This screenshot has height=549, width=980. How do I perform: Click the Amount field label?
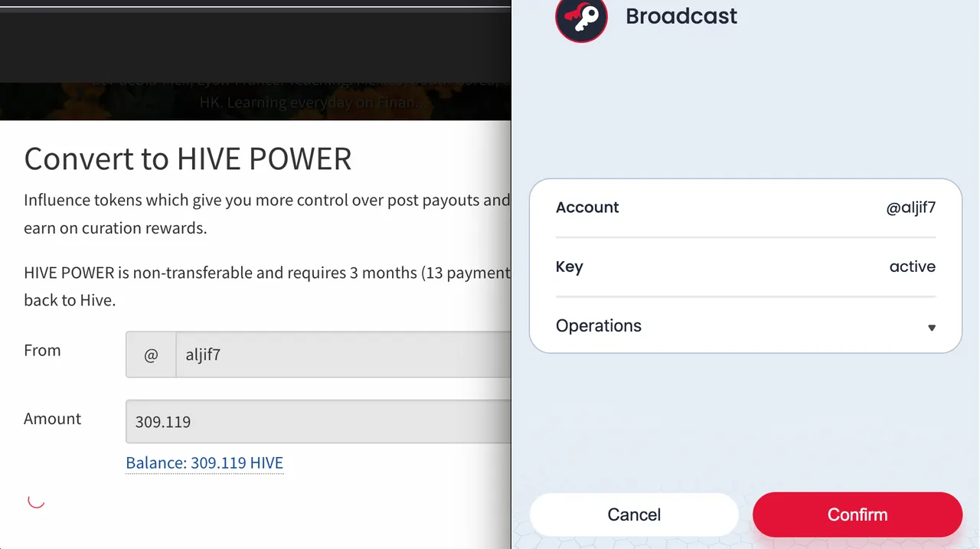(x=52, y=419)
